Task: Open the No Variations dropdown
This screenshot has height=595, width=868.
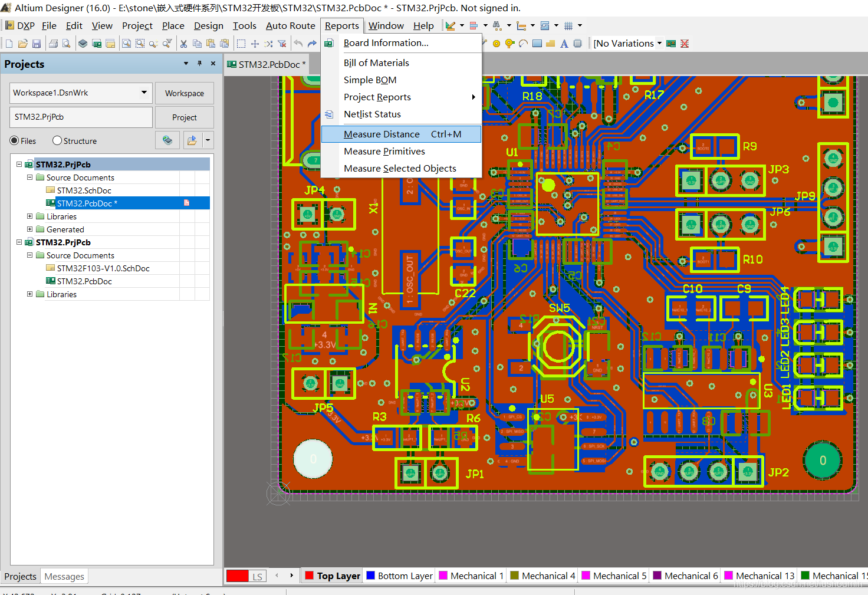Action: (659, 44)
